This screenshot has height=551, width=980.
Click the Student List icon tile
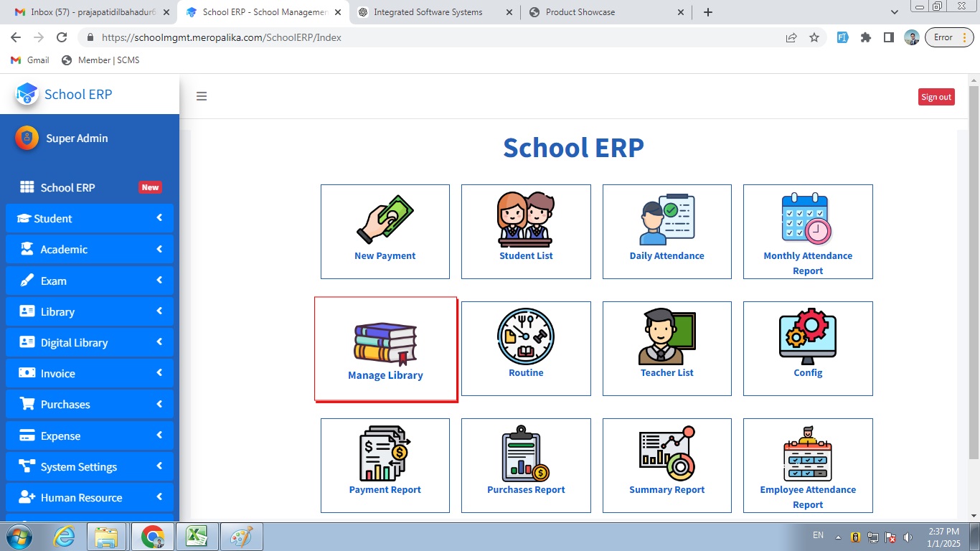(x=526, y=220)
